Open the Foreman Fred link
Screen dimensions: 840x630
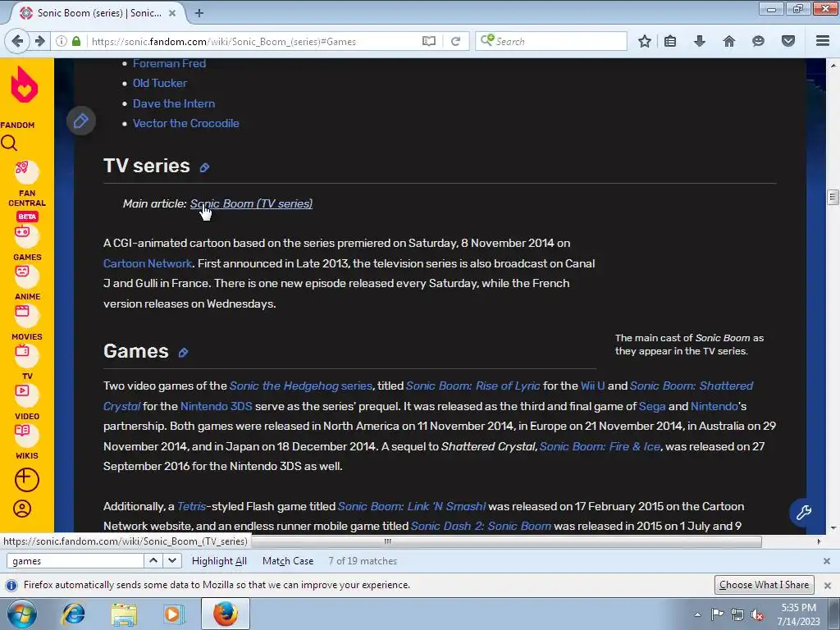tap(169, 63)
